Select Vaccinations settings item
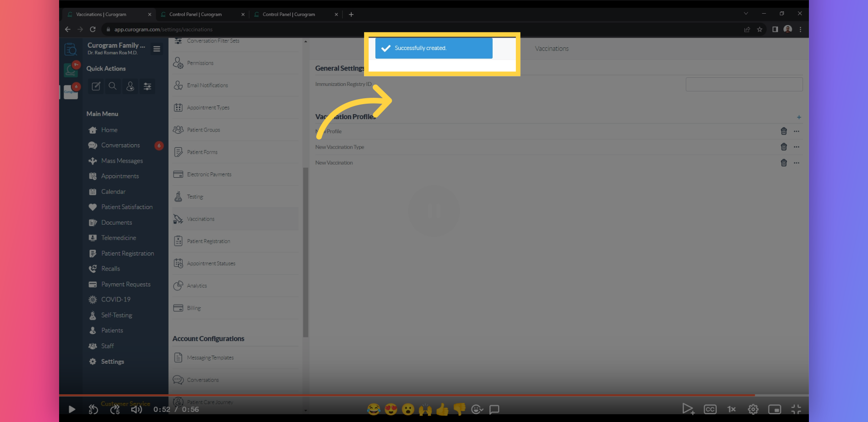868x422 pixels. coord(235,219)
